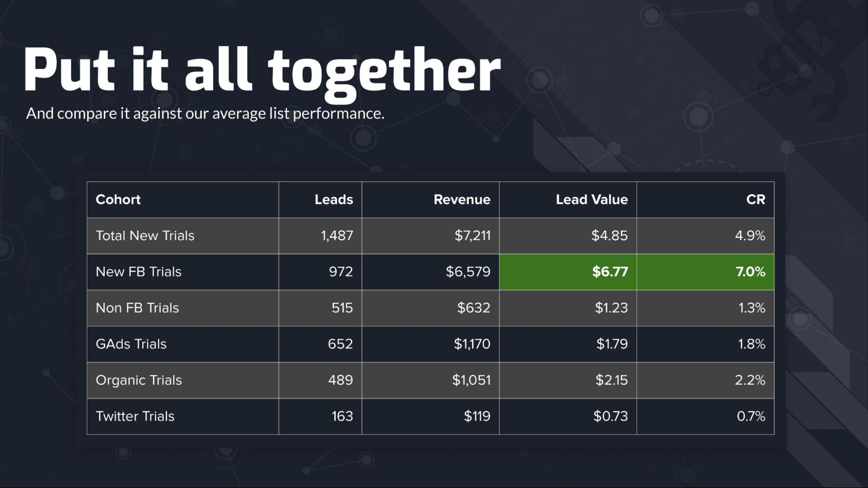Screen dimensions: 868x488
Task: Click the GAds Trials cohort cell
Action: point(131,344)
